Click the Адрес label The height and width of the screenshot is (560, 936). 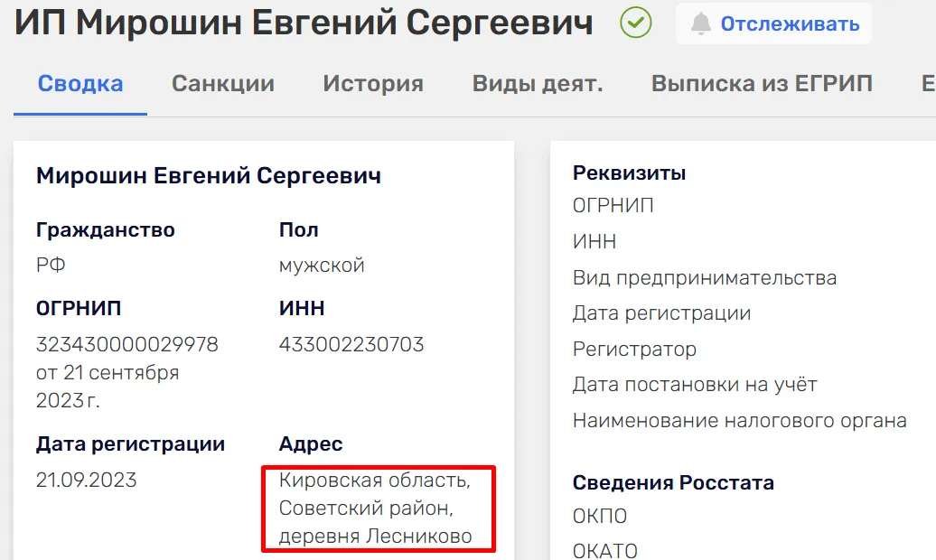coord(311,444)
